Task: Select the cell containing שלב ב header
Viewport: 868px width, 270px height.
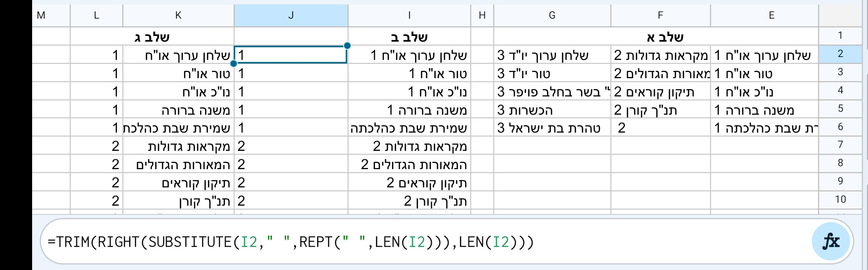Action: tap(410, 36)
